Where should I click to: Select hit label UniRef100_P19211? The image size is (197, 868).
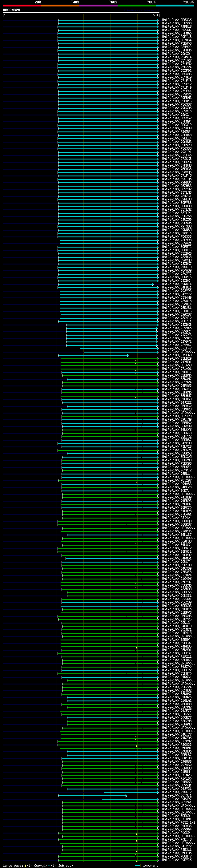coord(177,657)
